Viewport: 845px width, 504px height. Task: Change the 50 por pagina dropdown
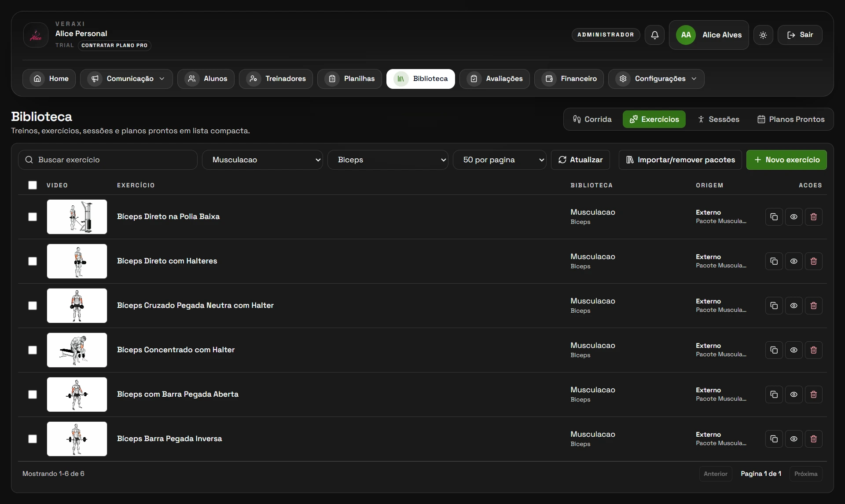(x=500, y=160)
